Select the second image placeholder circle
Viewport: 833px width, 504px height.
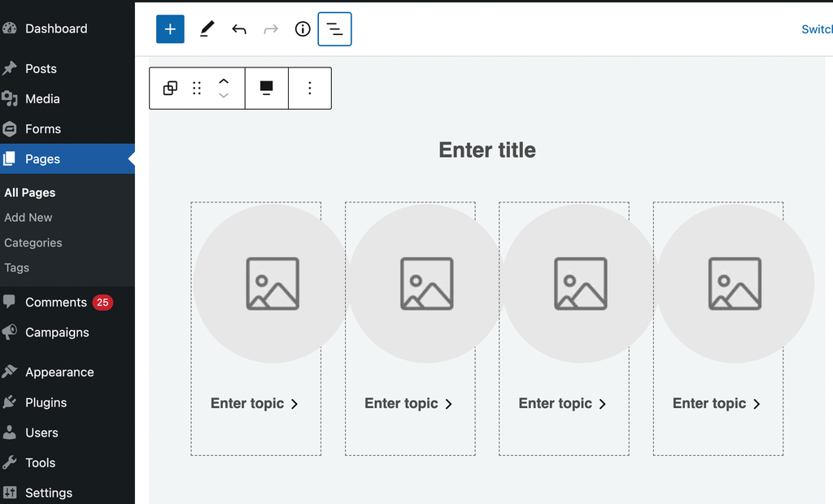(426, 284)
